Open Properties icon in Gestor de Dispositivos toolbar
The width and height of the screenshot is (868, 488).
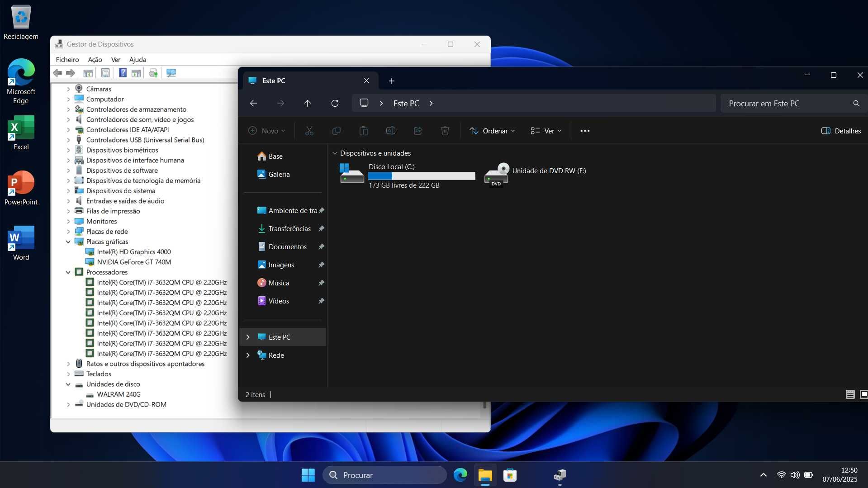(105, 73)
